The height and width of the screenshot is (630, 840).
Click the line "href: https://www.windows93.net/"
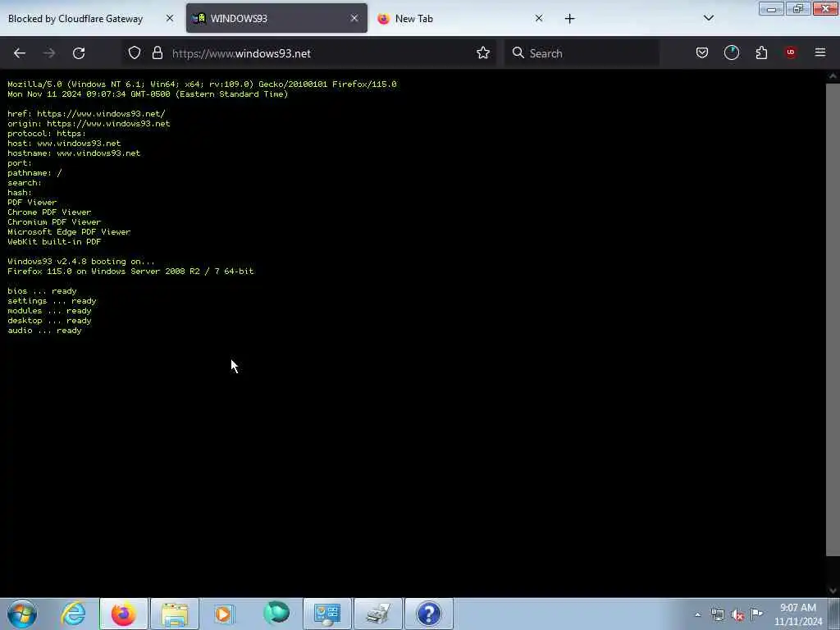click(86, 113)
